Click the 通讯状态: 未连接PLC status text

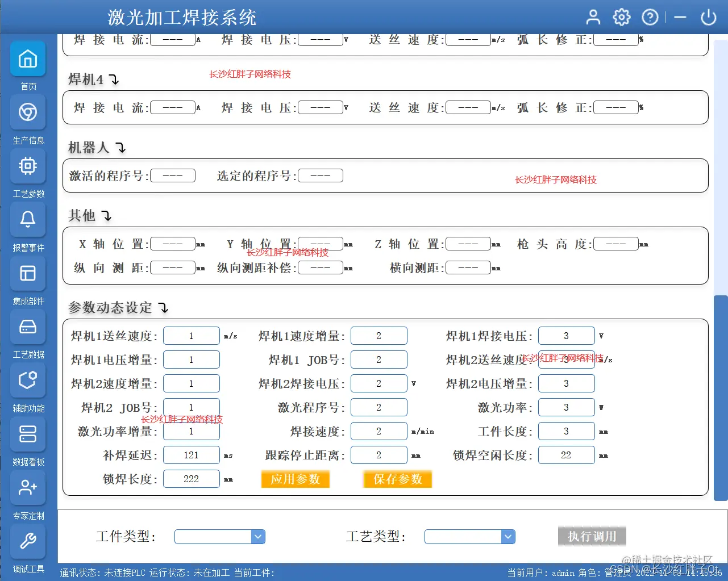click(103, 573)
